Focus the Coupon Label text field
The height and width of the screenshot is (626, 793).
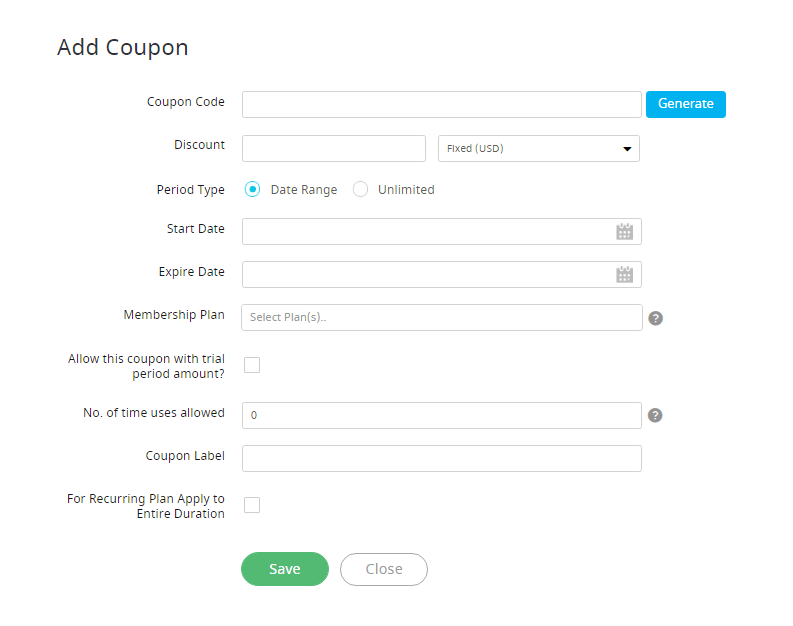[x=442, y=458]
